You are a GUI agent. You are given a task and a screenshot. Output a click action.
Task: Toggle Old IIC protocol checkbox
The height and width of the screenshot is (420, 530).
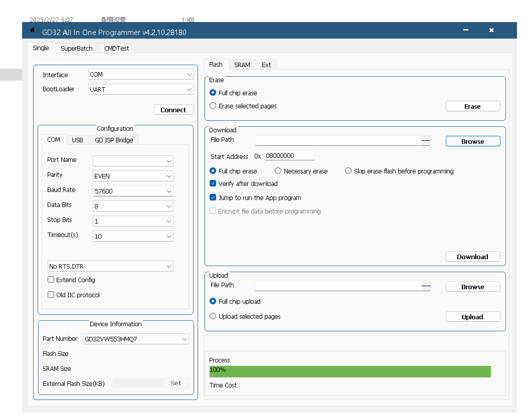tap(51, 295)
